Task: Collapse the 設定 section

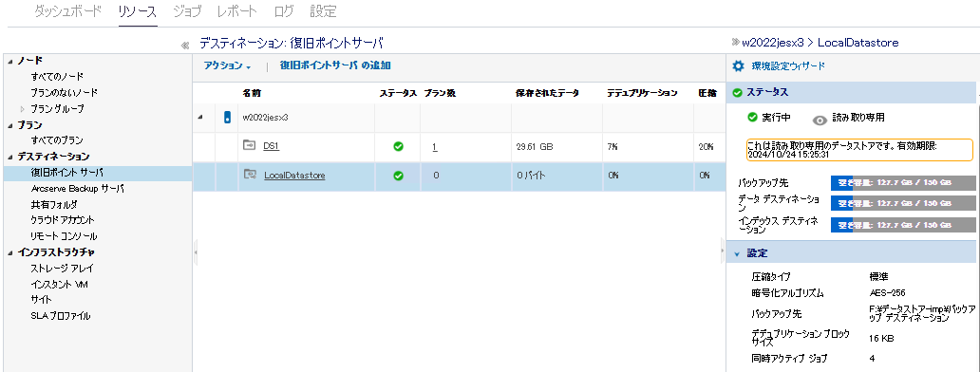Action: (737, 254)
